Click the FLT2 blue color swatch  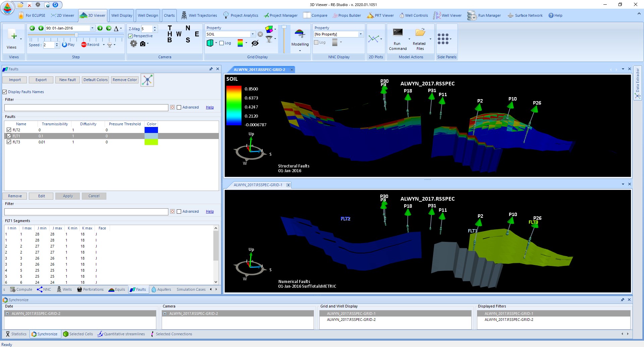point(151,130)
